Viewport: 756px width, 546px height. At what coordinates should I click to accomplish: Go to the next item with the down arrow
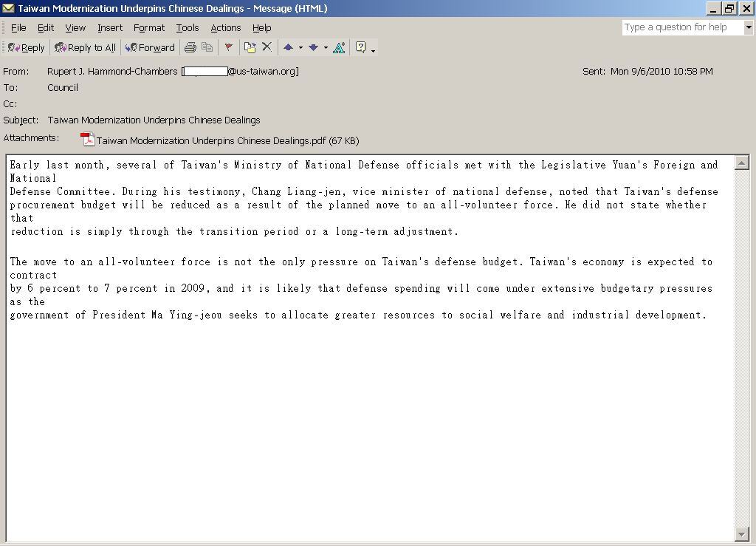(313, 47)
